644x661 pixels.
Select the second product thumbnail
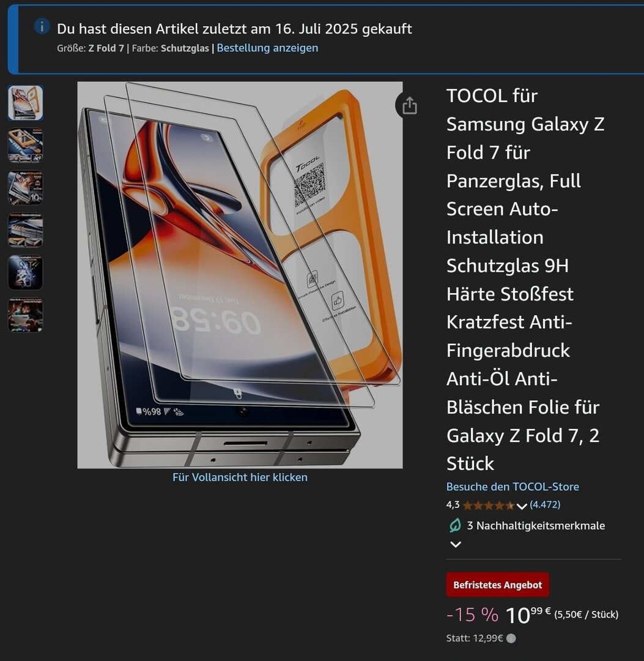click(26, 146)
